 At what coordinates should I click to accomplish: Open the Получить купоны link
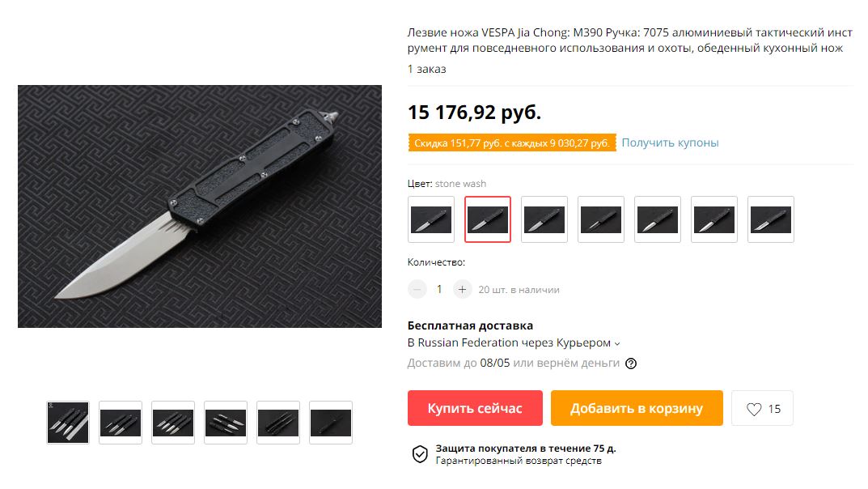tap(670, 142)
